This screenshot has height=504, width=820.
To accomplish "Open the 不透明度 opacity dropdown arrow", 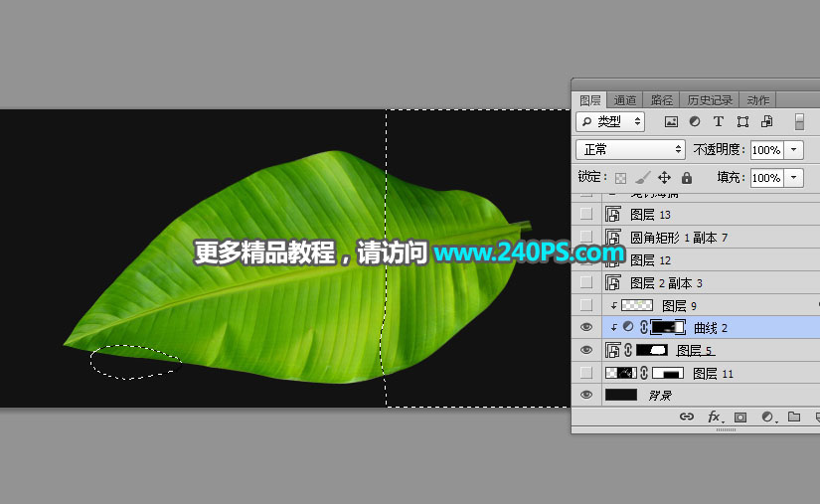I will click(794, 150).
